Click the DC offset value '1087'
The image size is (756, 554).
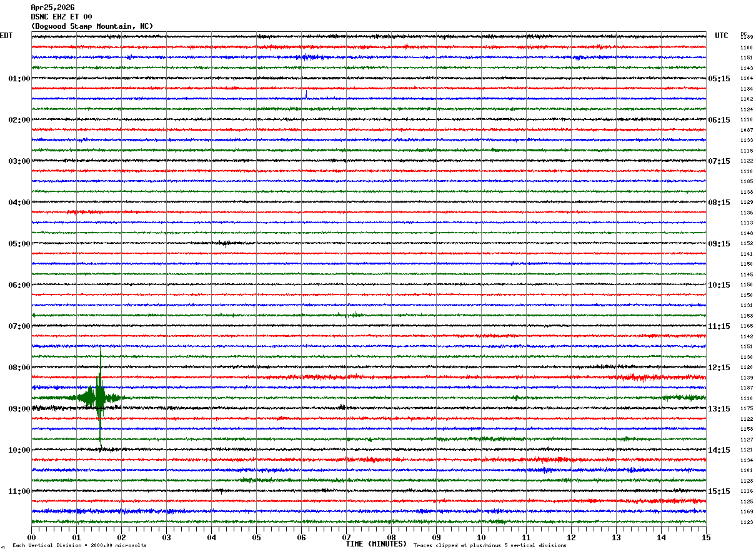point(747,130)
